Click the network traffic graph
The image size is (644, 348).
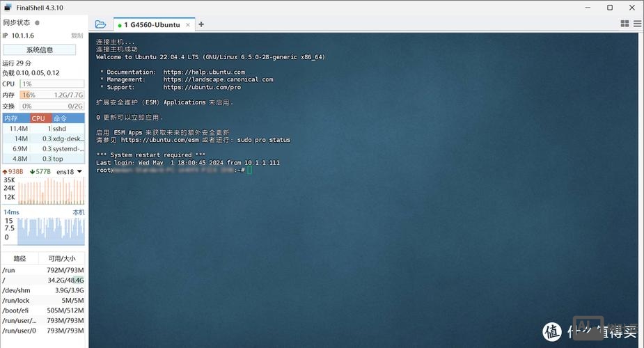coord(52,191)
